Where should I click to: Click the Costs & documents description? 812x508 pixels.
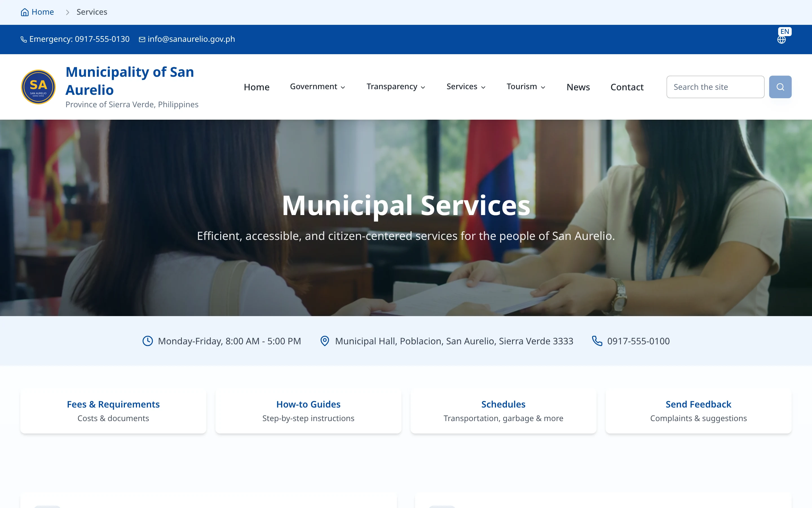point(113,418)
